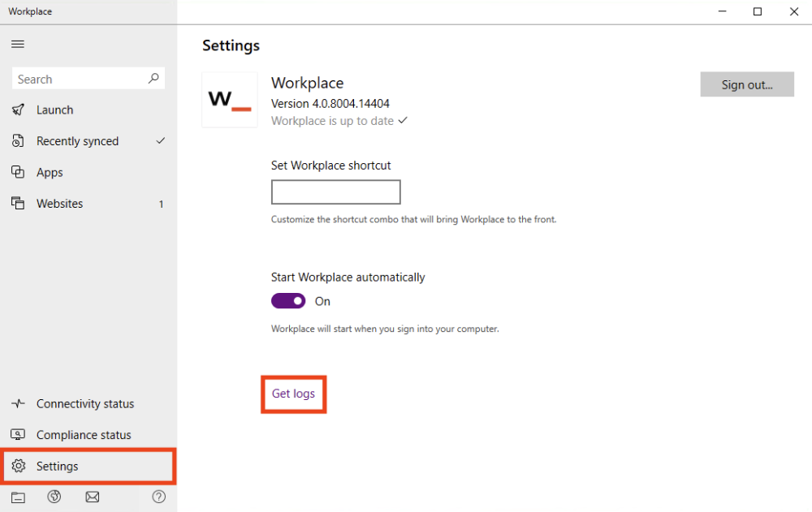The height and width of the screenshot is (512, 812).
Task: Toggle off Start Workplace automatically
Action: [x=287, y=301]
